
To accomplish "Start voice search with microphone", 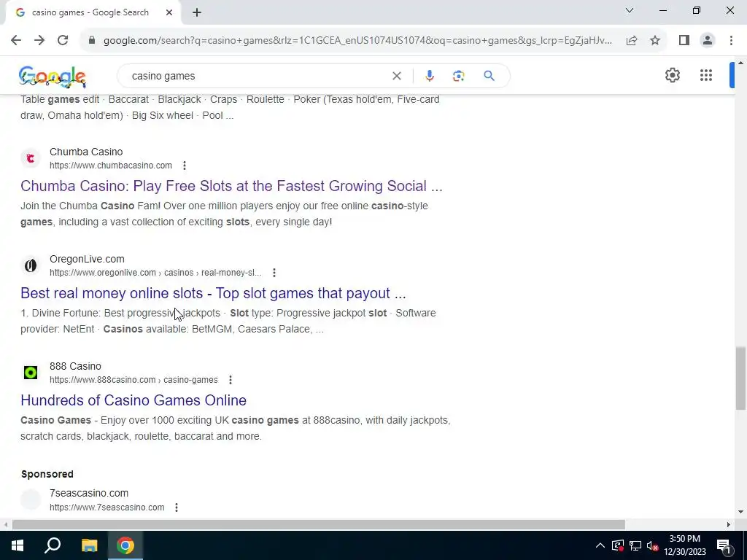I will click(429, 76).
